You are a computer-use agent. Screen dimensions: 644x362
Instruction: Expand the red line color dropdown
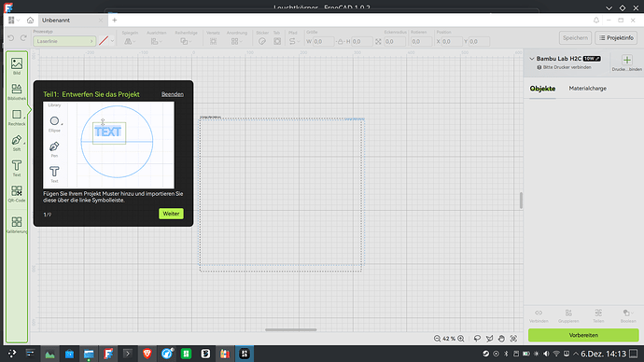tap(113, 41)
